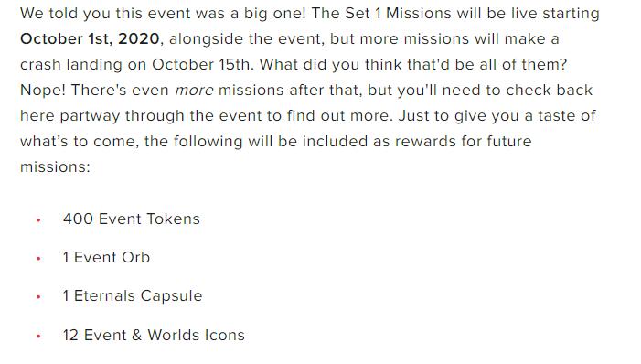Screen dimensions: 641x364
Task: Click the bold "October 1st, 2020" date
Action: tap(90, 38)
